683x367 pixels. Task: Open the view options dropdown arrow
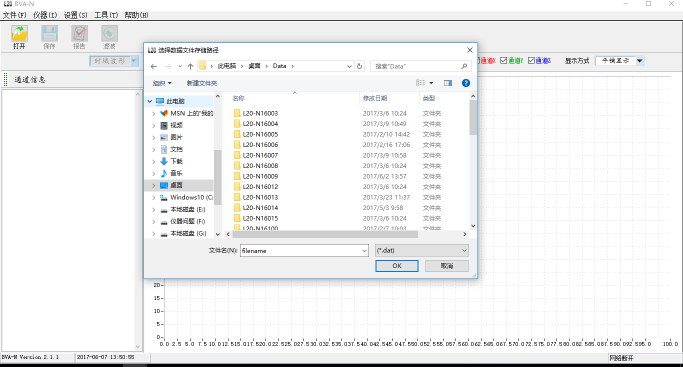431,83
